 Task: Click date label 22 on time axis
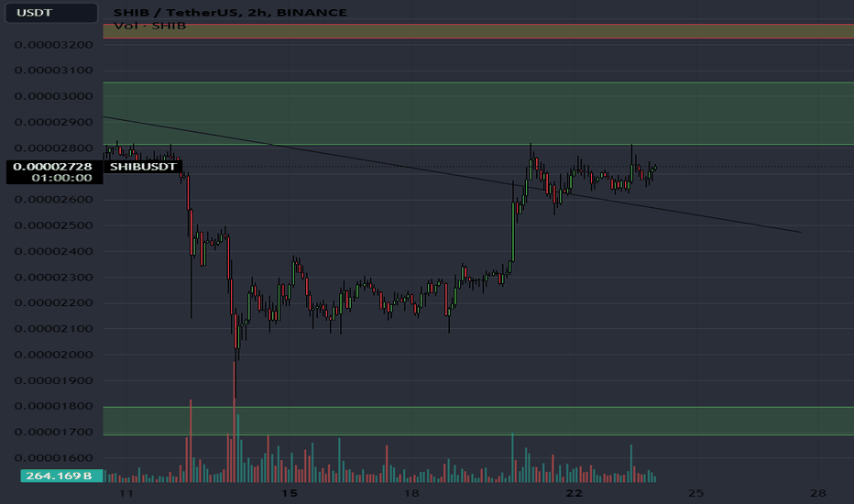tap(574, 493)
